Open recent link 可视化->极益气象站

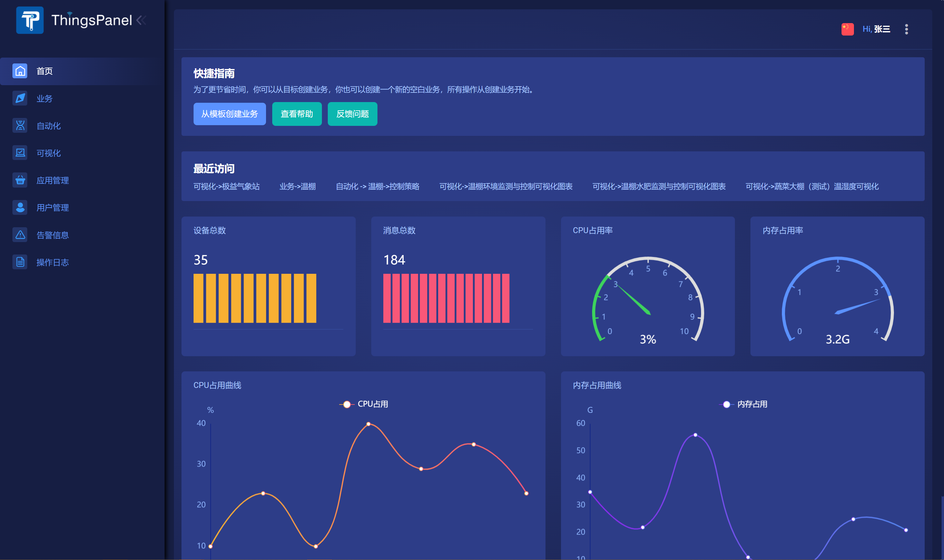[226, 187]
